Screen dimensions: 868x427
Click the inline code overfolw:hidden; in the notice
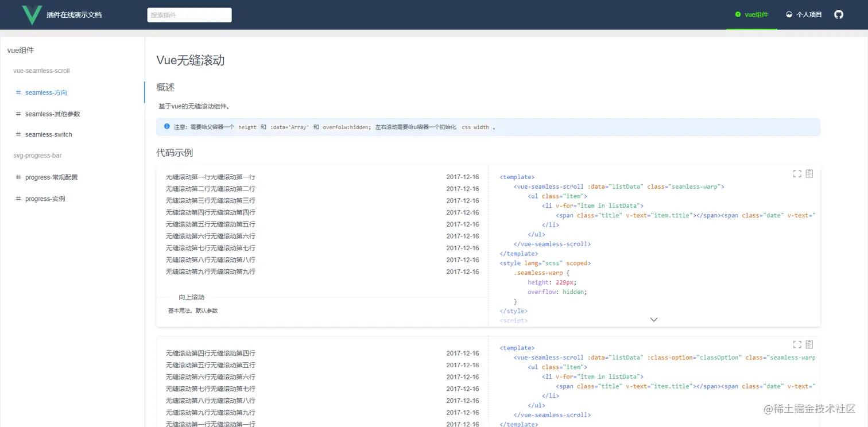pyautogui.click(x=347, y=127)
